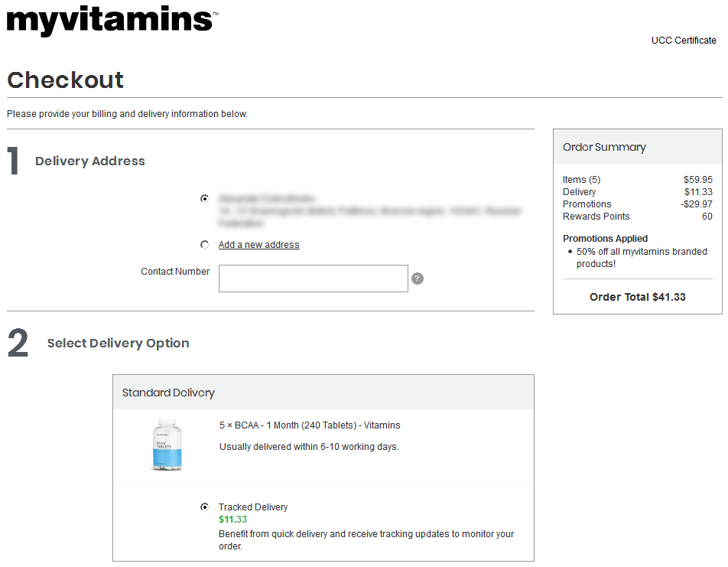Click the BCAA tablets product image

click(x=167, y=444)
